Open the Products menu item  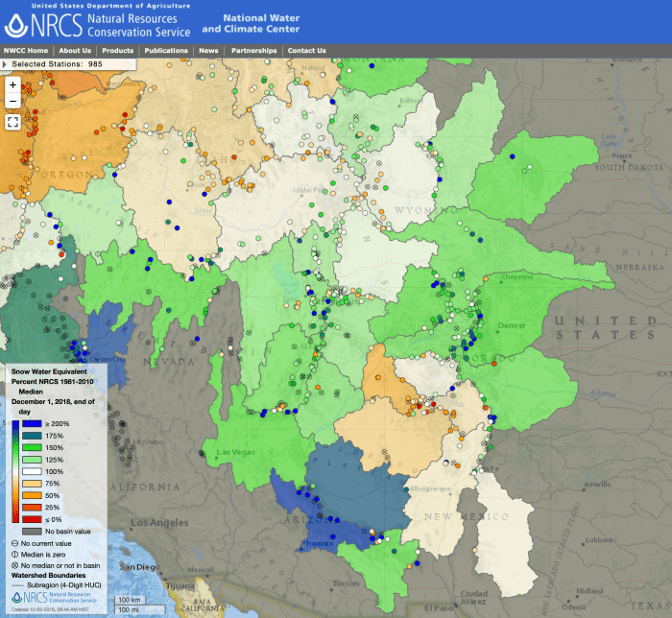[x=117, y=51]
